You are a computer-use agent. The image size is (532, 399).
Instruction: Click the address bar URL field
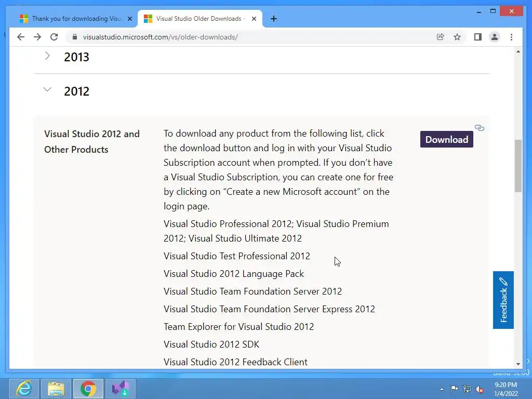(x=251, y=37)
